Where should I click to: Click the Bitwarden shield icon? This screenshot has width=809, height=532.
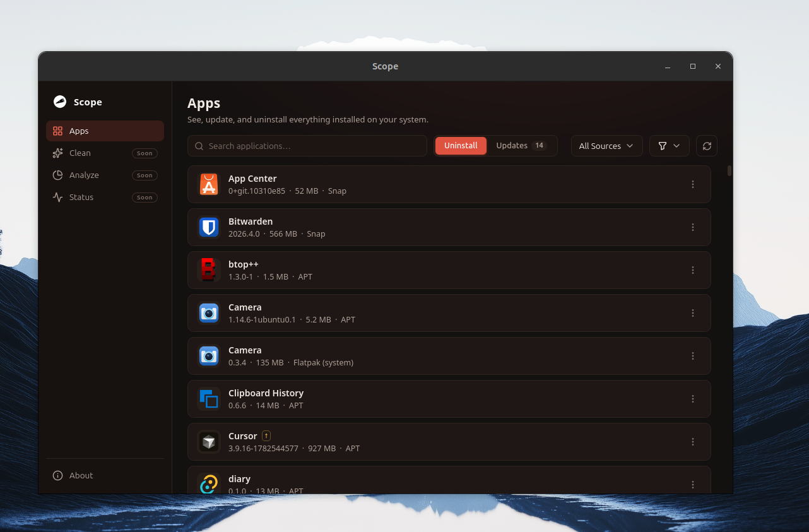[x=209, y=227]
